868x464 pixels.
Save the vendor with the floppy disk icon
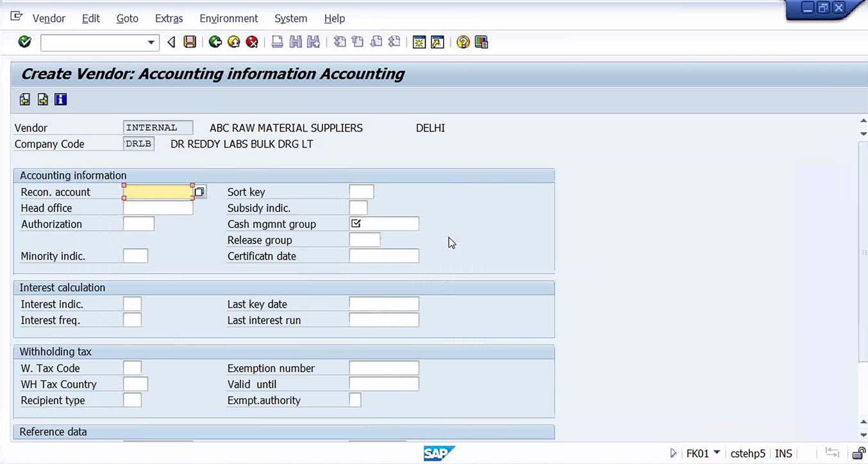[190, 42]
